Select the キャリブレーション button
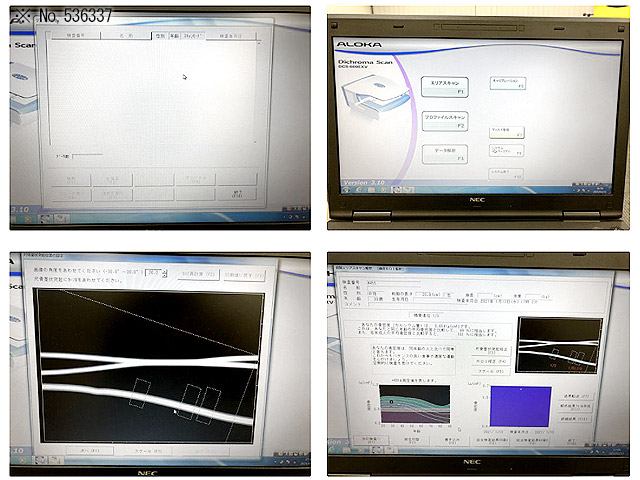 coord(507,83)
